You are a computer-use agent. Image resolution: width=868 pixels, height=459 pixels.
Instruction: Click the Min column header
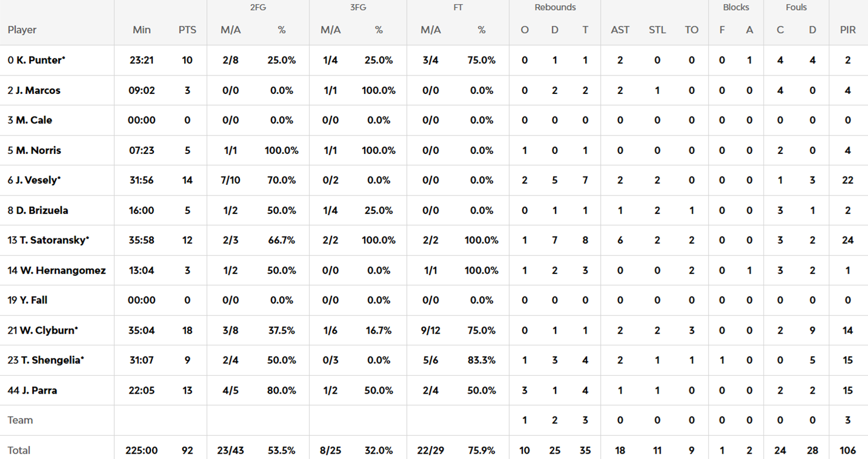pyautogui.click(x=141, y=30)
